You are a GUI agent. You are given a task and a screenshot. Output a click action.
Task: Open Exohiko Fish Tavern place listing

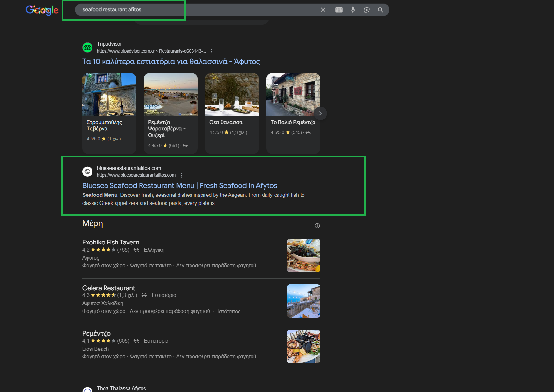point(111,242)
